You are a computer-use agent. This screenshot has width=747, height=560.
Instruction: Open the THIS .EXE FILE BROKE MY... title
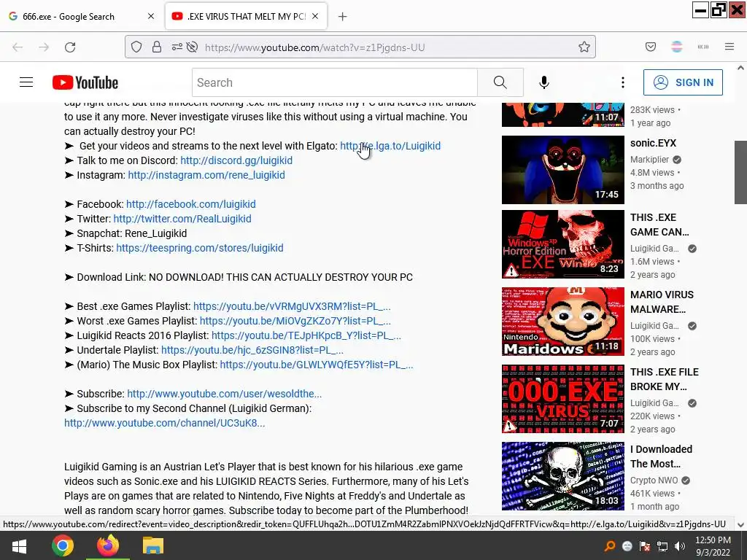[664, 379]
